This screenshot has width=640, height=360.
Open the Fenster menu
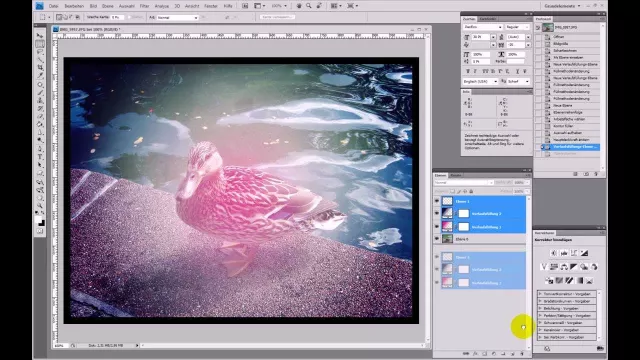coord(211,6)
